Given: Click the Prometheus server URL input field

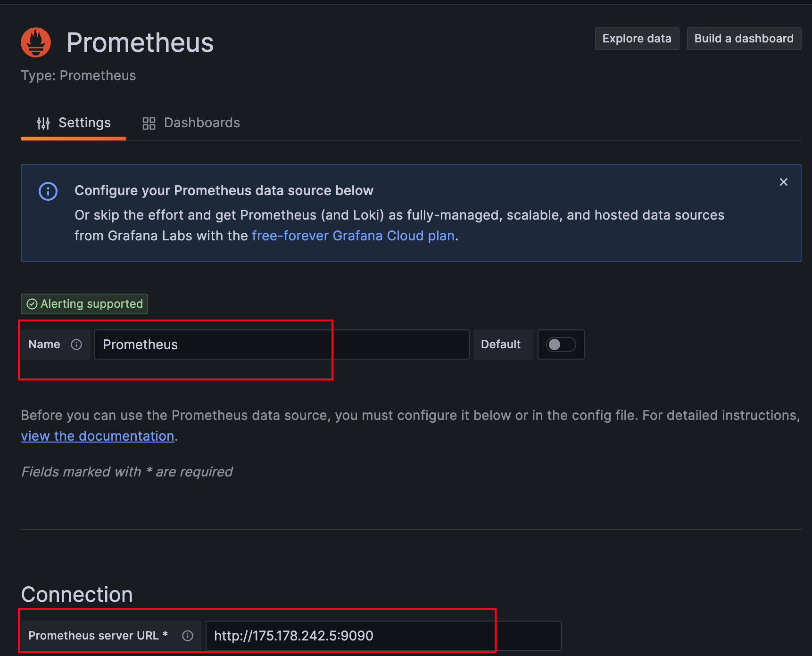Looking at the screenshot, I should 384,636.
